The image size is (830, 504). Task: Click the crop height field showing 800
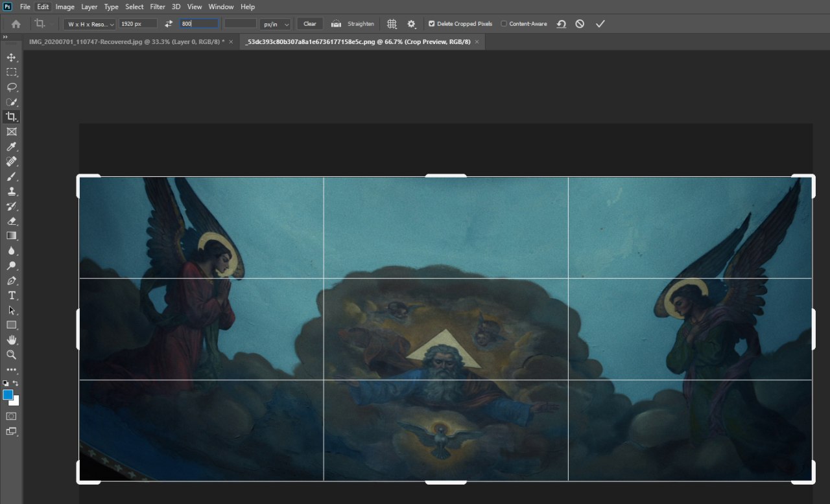[x=199, y=23]
